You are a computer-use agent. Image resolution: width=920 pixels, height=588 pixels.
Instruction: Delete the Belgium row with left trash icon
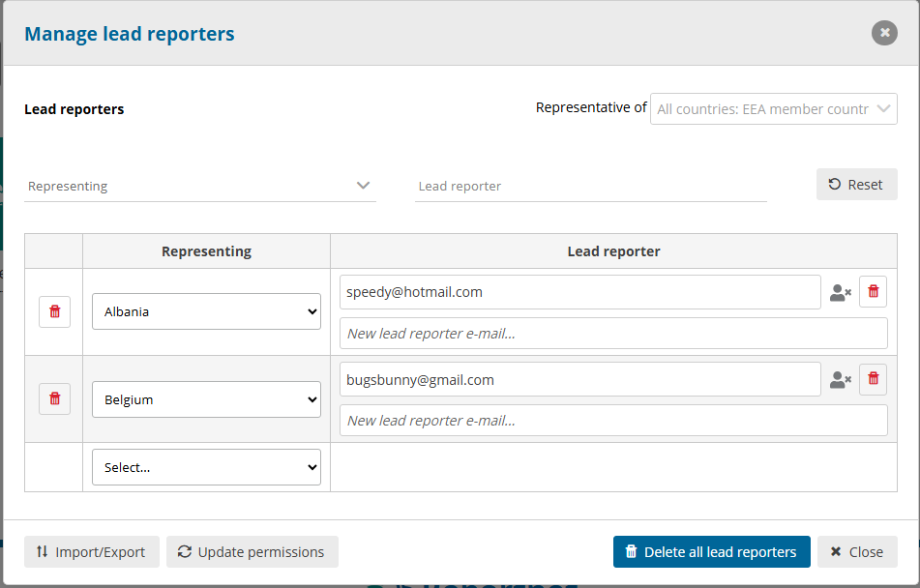point(54,398)
